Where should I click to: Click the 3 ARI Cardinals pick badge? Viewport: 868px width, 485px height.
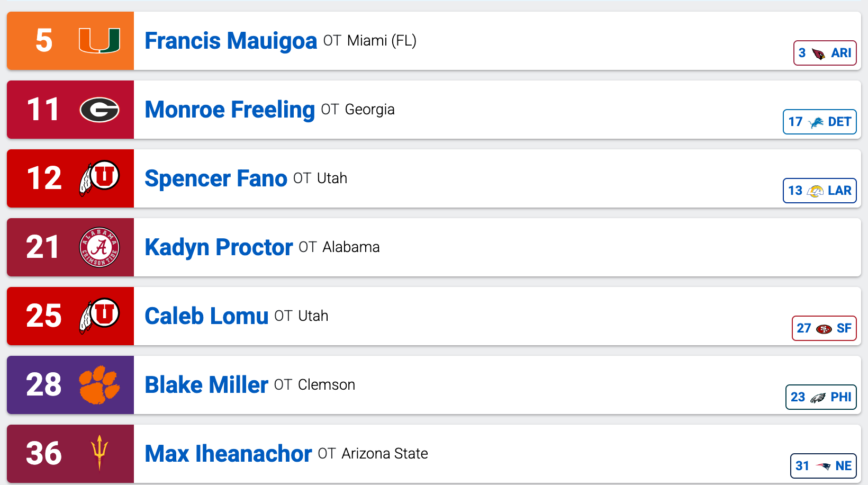tap(825, 53)
